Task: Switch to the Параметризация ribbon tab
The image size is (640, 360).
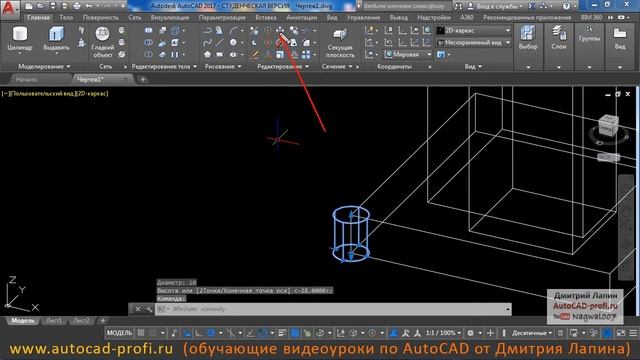Action: pyautogui.click(x=222, y=18)
